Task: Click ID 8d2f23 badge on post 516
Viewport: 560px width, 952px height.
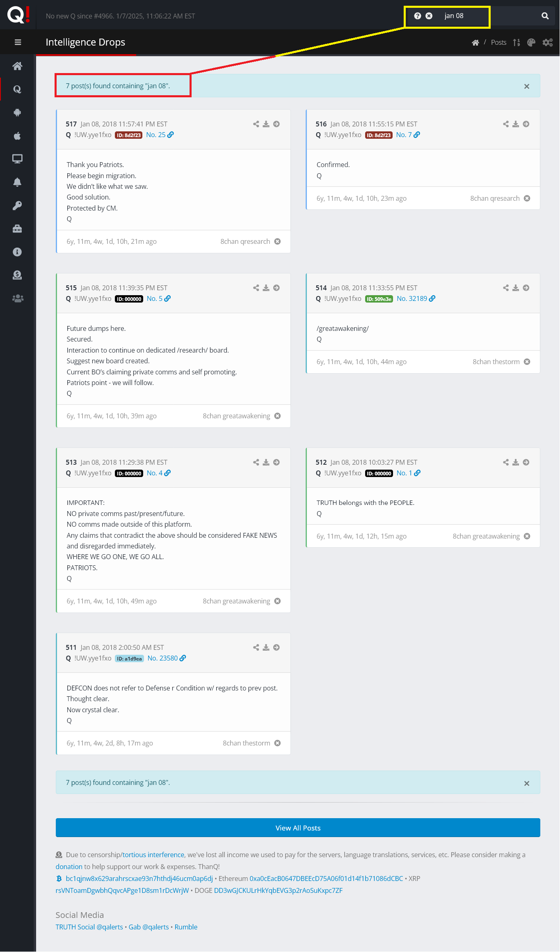Action: [x=379, y=135]
